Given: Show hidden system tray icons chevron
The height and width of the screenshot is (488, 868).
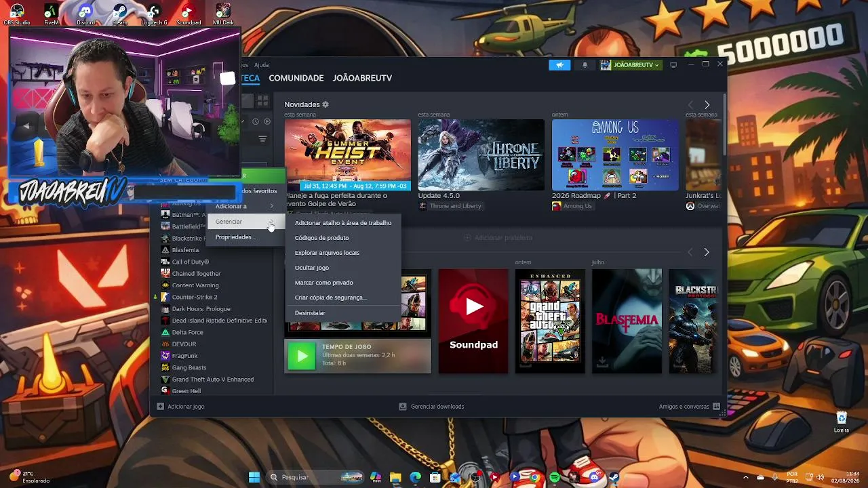Looking at the screenshot, I should (745, 477).
